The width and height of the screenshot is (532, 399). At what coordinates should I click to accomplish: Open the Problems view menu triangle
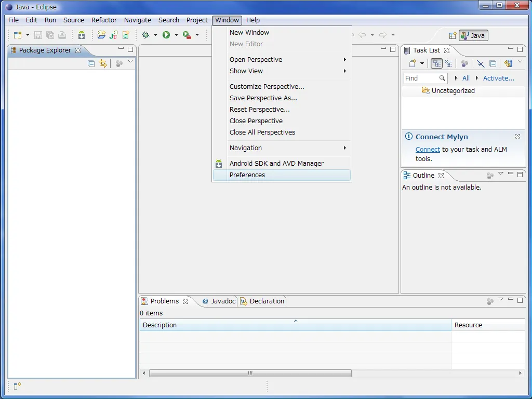click(x=501, y=299)
